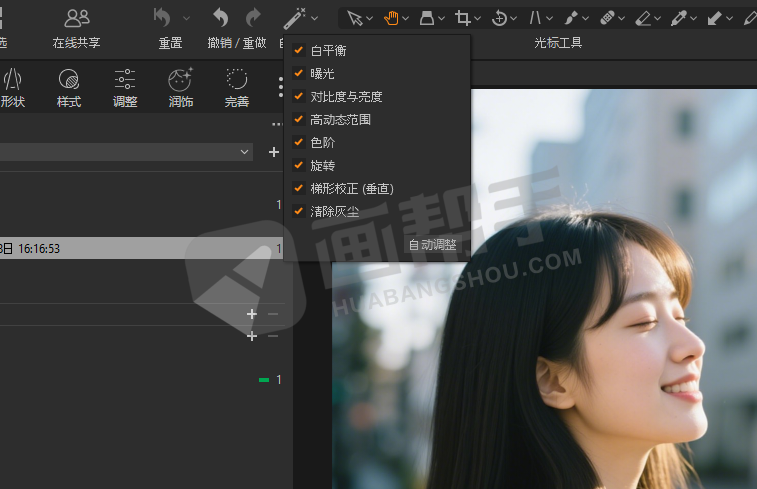
Task: Click the green color tag indicator
Action: click(x=264, y=380)
